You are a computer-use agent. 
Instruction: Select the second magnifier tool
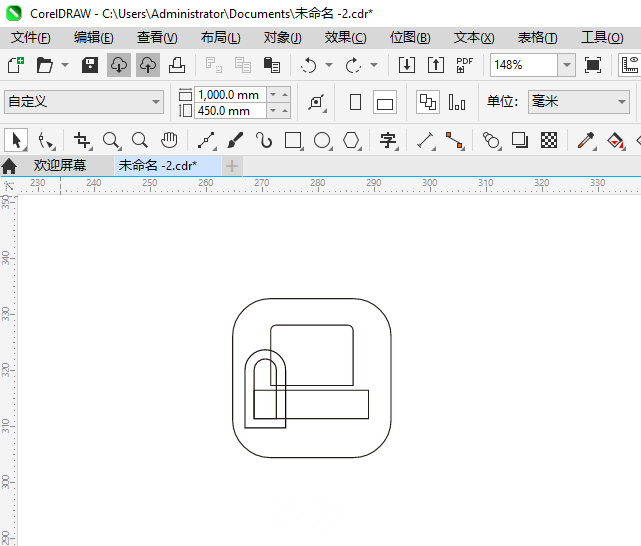(x=140, y=141)
